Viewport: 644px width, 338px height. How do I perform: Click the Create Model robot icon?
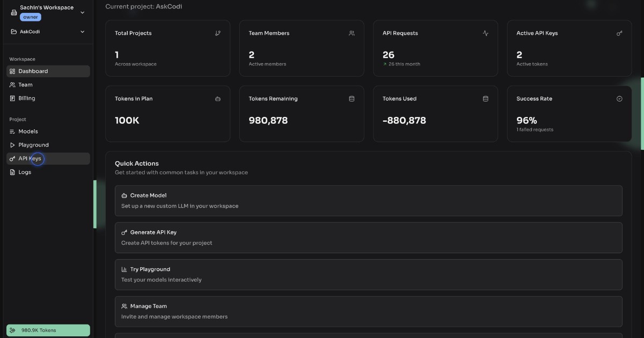125,196
